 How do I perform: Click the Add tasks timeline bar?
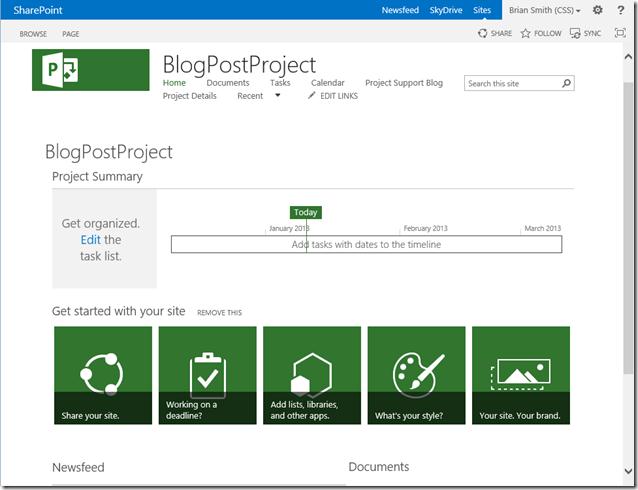click(366, 244)
